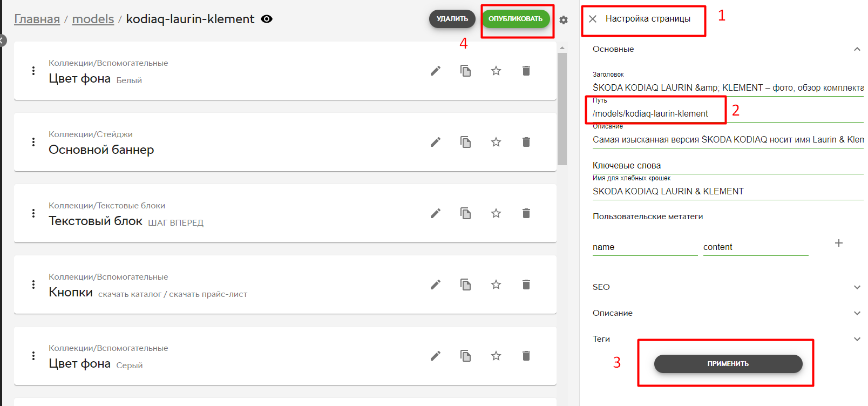Select the Основной баннер title text
868x406 pixels.
[101, 150]
